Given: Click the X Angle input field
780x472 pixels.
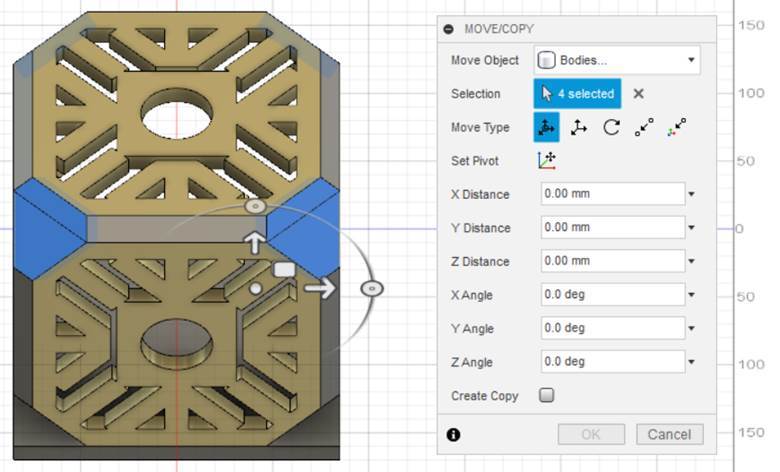Looking at the screenshot, I should [x=613, y=294].
